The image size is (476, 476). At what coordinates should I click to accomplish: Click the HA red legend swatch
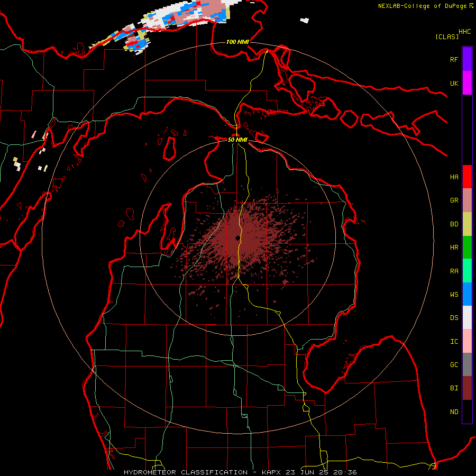pos(467,177)
